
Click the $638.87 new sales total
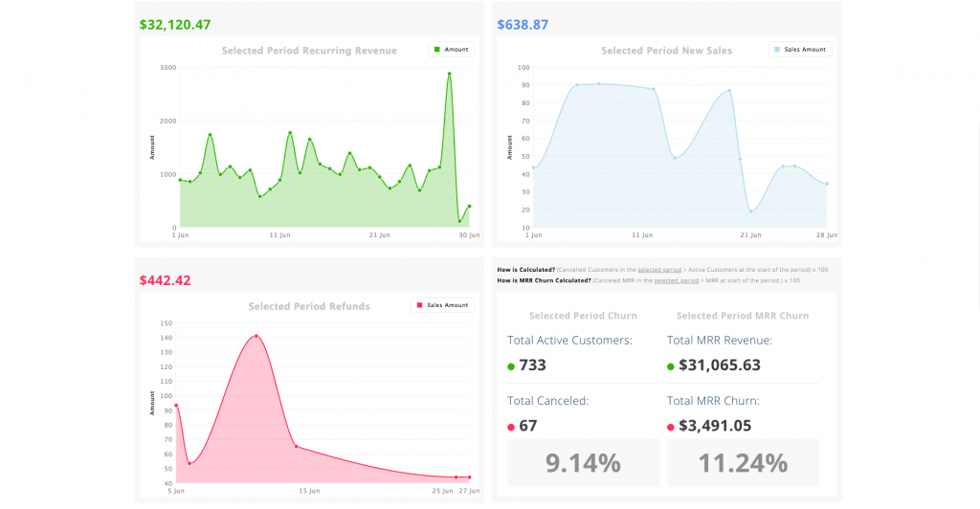coord(523,24)
